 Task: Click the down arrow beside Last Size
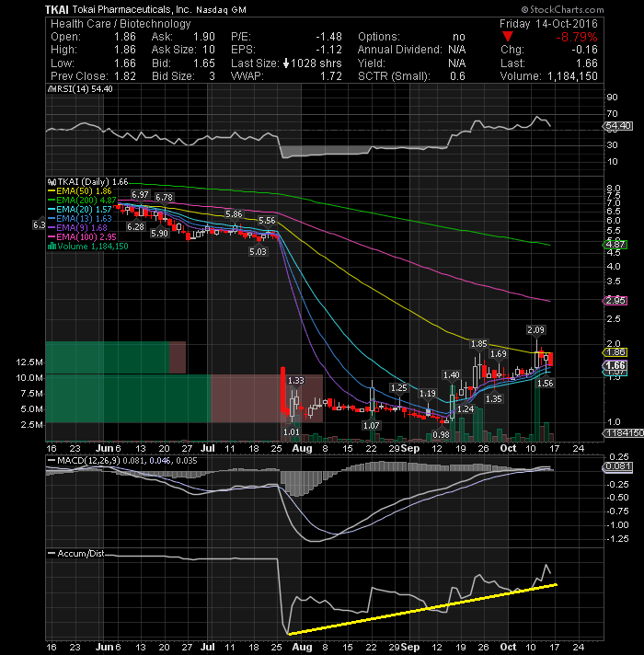point(286,63)
